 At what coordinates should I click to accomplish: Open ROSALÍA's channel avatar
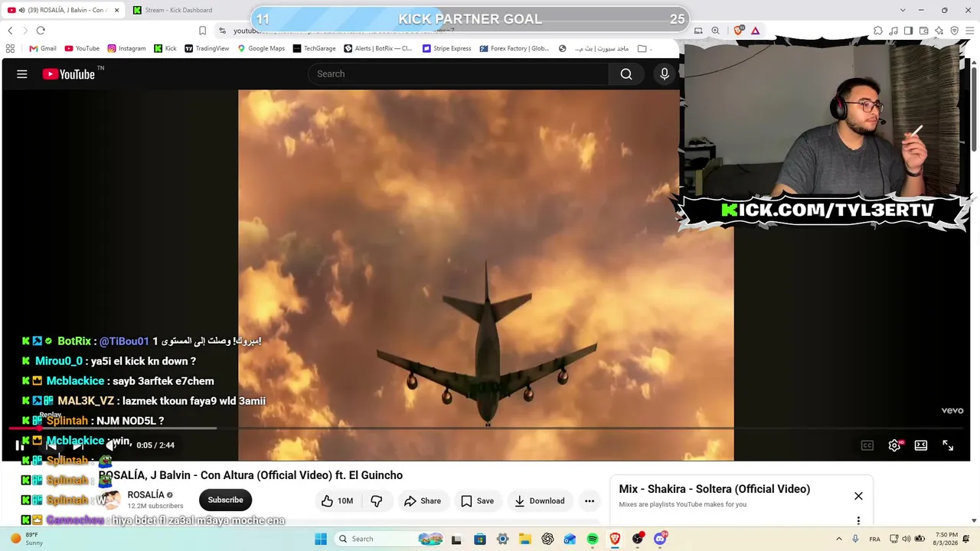[112, 500]
